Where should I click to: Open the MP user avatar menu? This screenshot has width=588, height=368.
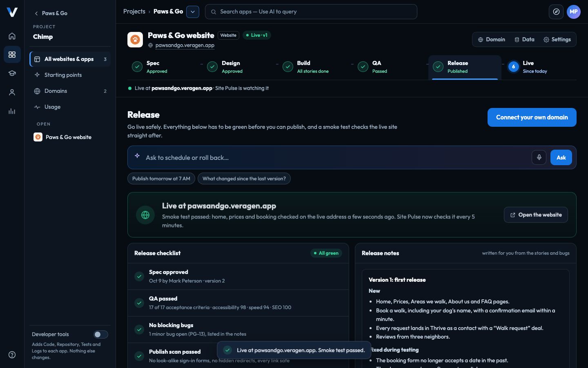click(x=574, y=12)
